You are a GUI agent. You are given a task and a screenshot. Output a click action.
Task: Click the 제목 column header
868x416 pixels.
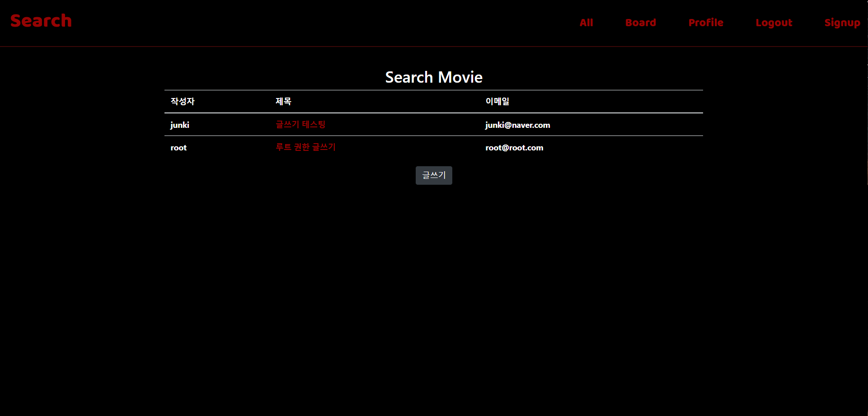click(x=283, y=101)
